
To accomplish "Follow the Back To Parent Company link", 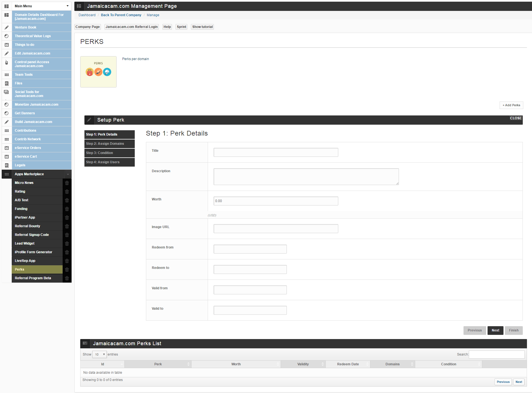I will pyautogui.click(x=121, y=15).
